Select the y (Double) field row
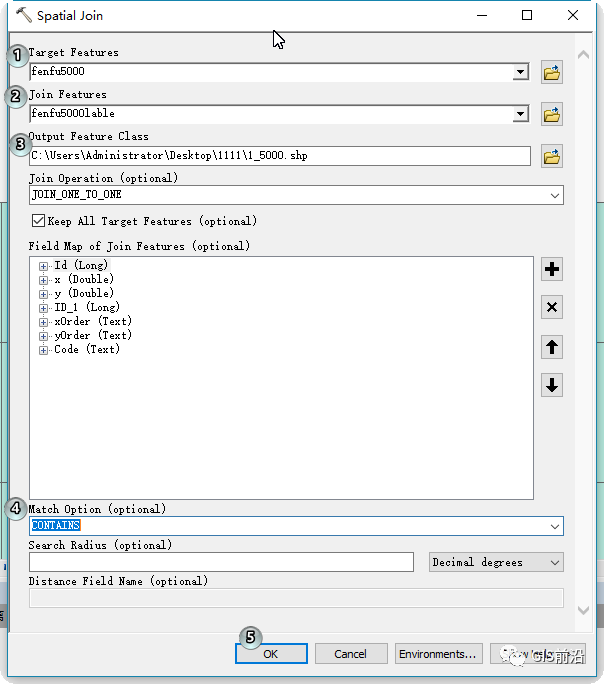The width and height of the screenshot is (604, 684). [x=84, y=293]
